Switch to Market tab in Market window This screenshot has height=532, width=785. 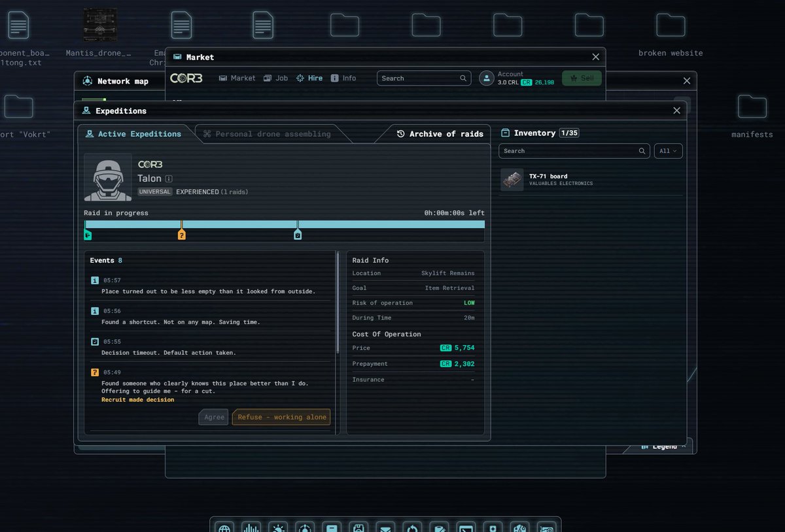point(237,78)
